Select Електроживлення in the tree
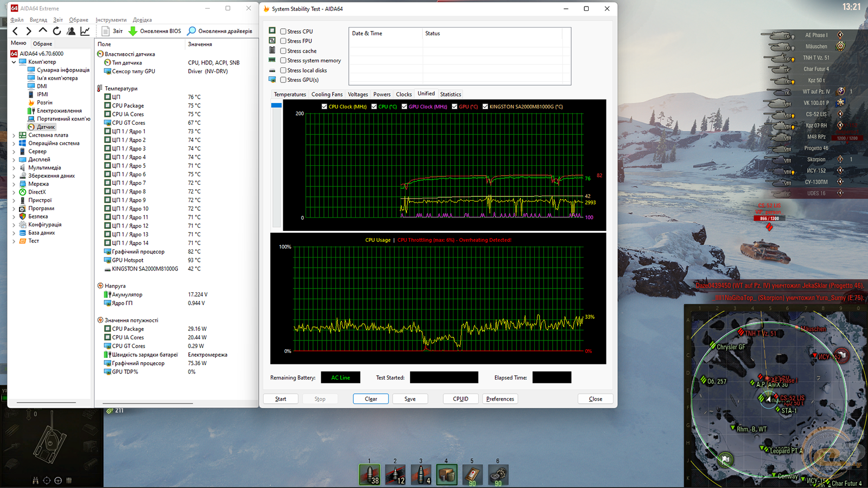This screenshot has height=488, width=868. (x=59, y=111)
